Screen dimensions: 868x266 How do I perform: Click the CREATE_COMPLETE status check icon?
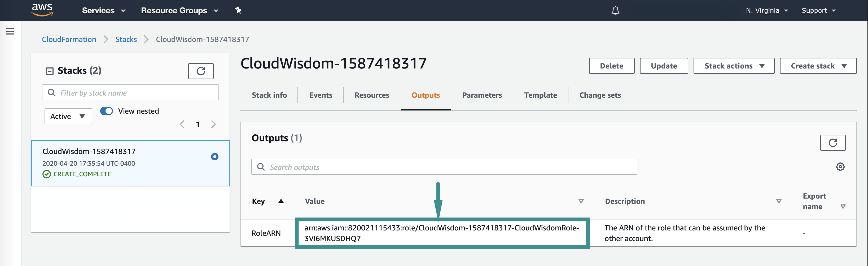tap(46, 174)
